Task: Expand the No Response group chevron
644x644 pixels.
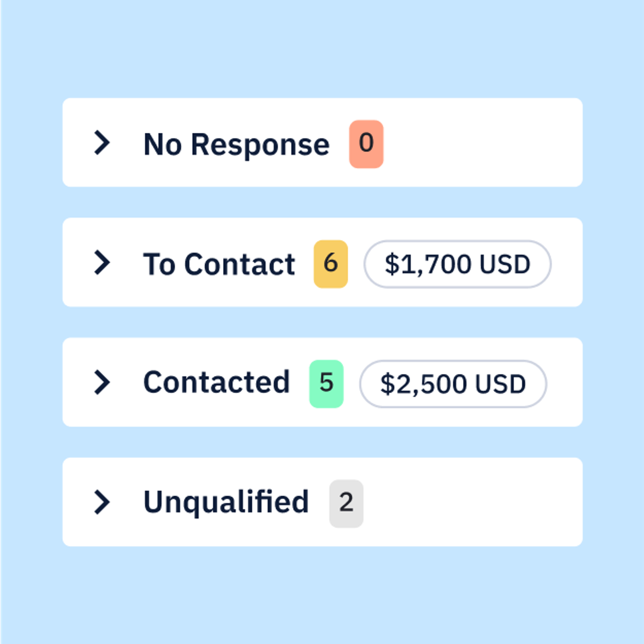Action: 102,142
